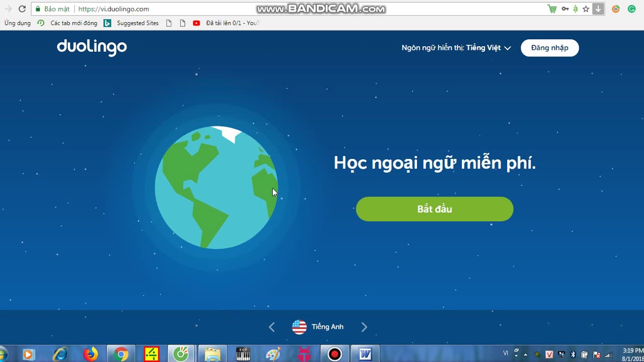
Task: Show hidden tray icons arrow
Action: [x=525, y=354]
